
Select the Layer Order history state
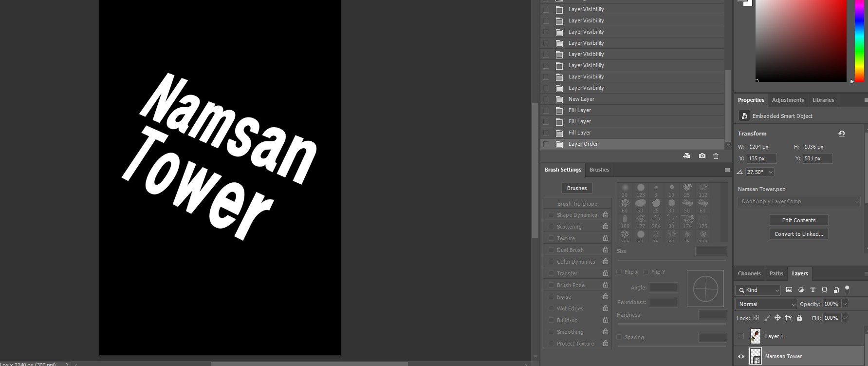click(x=632, y=144)
